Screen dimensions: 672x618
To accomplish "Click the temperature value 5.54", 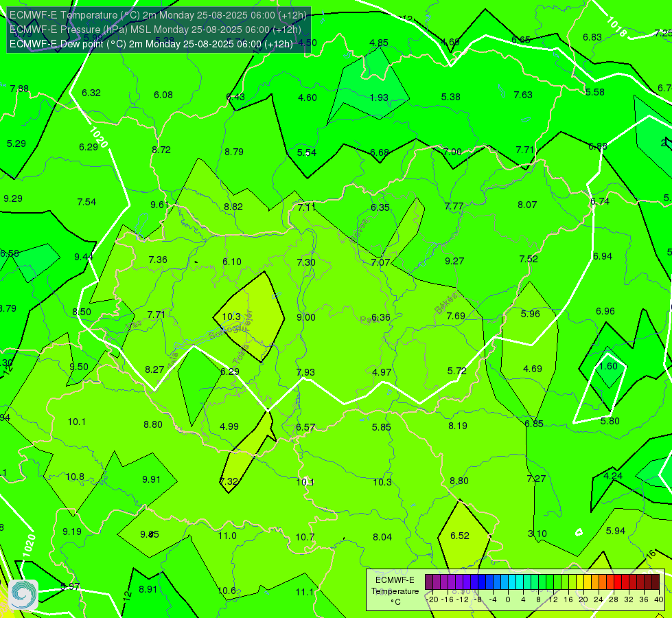I will coord(307,152).
